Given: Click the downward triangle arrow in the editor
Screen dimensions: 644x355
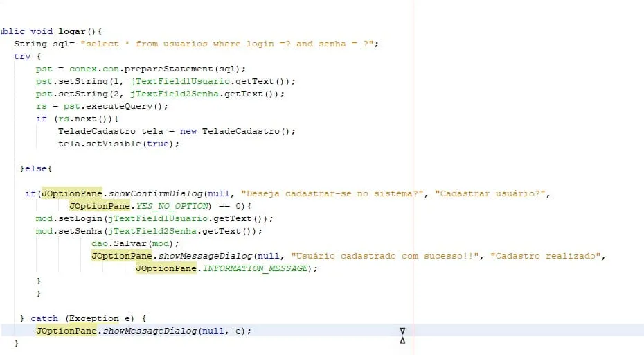Looking at the screenshot, I should pyautogui.click(x=402, y=331).
